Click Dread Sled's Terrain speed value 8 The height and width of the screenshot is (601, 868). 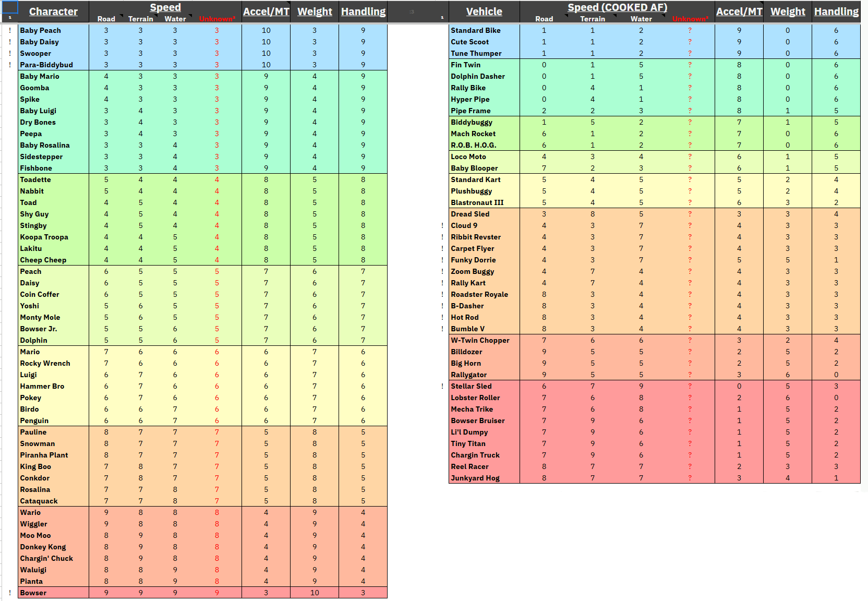(593, 214)
